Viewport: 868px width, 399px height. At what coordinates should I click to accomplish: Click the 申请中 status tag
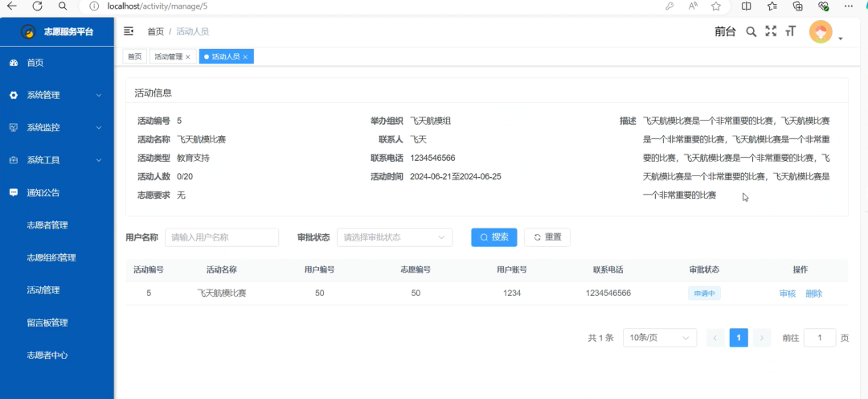click(704, 294)
